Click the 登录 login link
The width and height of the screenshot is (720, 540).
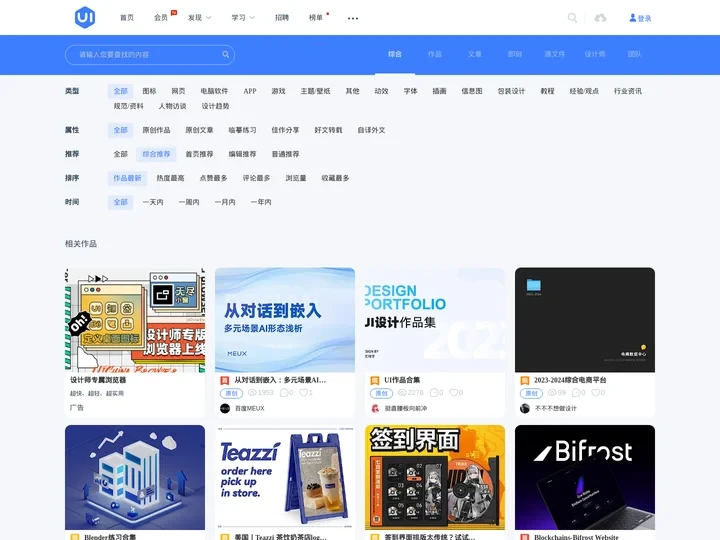(645, 18)
